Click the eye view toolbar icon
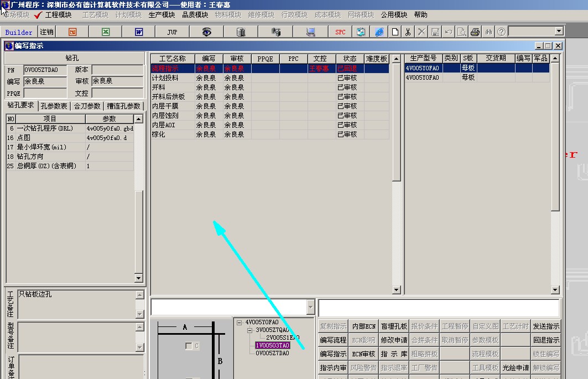Image resolution: width=588 pixels, height=379 pixels. (207, 32)
